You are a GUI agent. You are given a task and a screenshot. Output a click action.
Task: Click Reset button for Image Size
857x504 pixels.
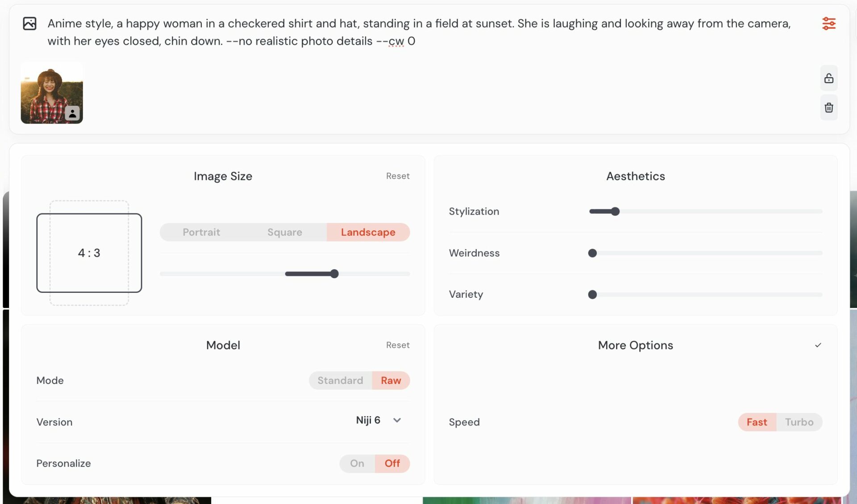pos(398,176)
